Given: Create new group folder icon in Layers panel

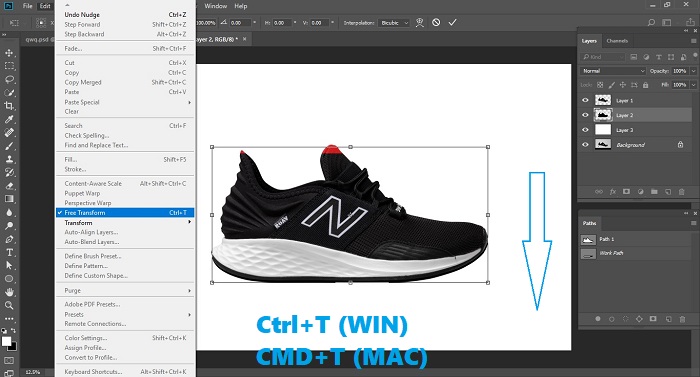Looking at the screenshot, I should pyautogui.click(x=654, y=192).
